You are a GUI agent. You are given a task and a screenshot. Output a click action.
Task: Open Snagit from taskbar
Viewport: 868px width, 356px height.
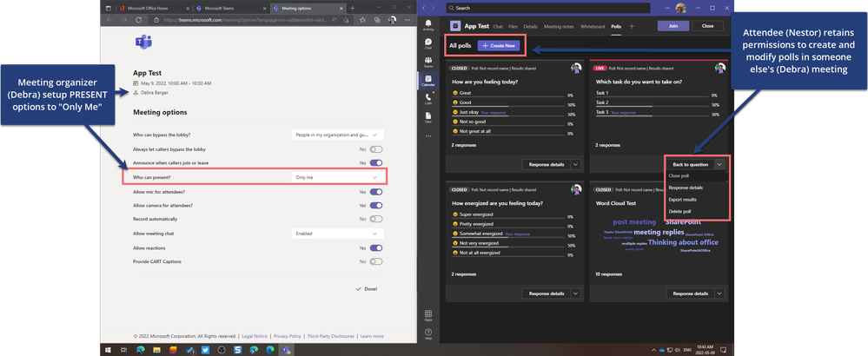click(x=237, y=349)
